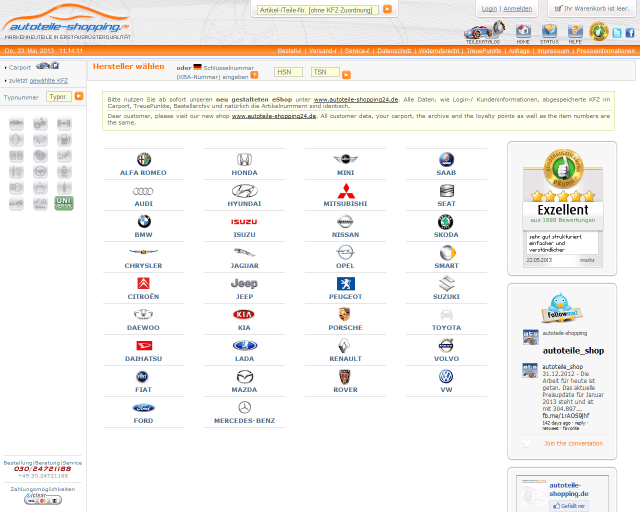This screenshot has width=640, height=512.
Task: View the empty Warenkorb shopping cart
Action: click(592, 9)
